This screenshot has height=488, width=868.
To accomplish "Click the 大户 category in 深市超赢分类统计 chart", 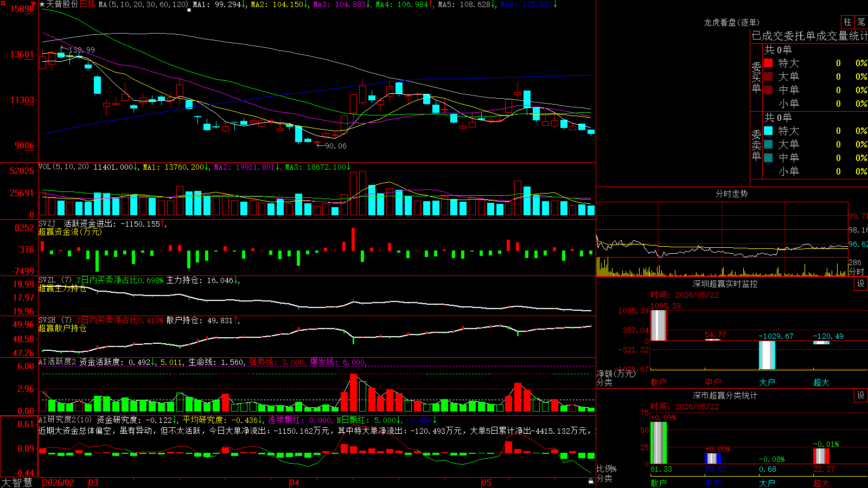I will 767,483.
